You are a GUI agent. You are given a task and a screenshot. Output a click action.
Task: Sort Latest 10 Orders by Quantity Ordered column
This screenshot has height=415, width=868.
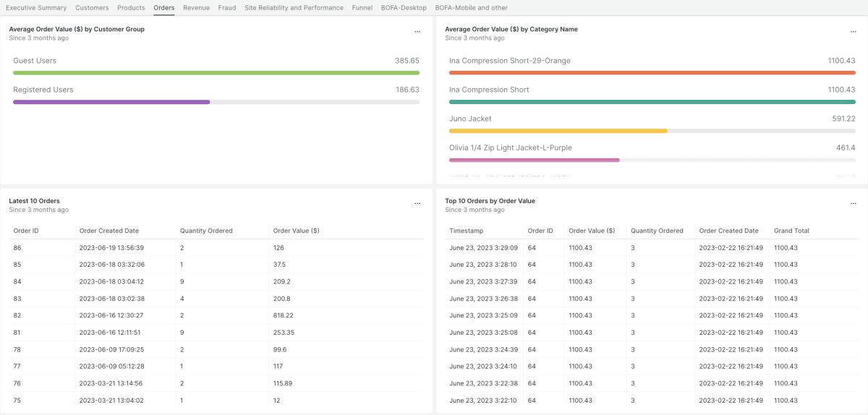tap(206, 231)
